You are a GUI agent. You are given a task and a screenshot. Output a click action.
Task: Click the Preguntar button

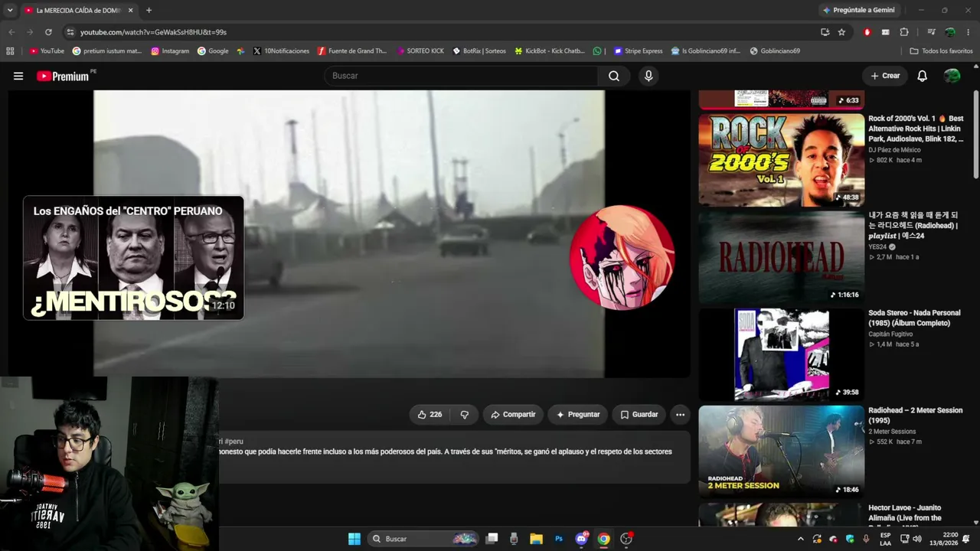point(578,414)
